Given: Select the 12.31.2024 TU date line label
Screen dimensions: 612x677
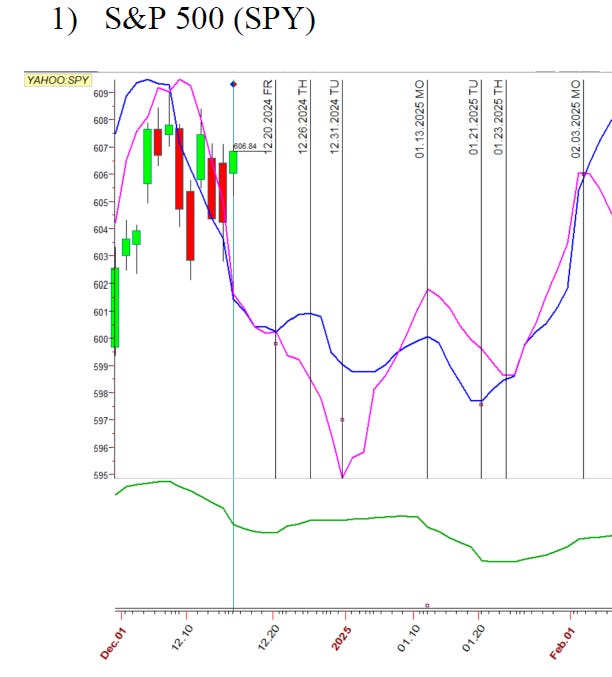Looking at the screenshot, I should 335,117.
